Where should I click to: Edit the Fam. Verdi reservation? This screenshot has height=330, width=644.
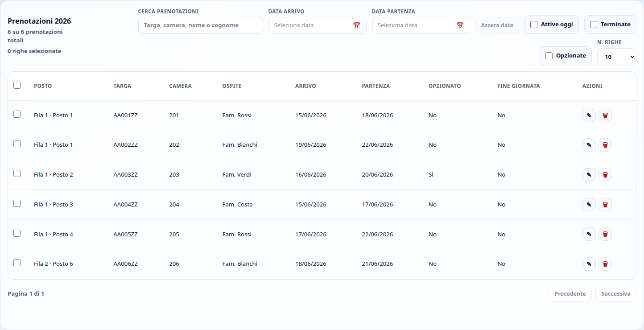point(589,175)
